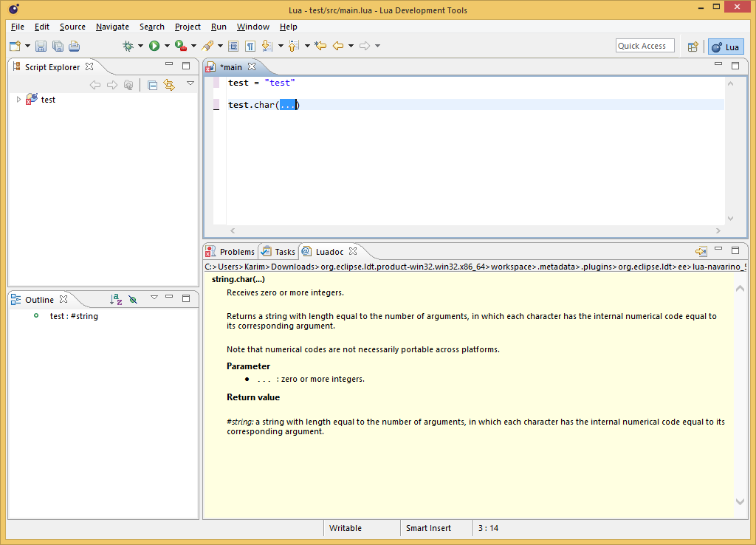
Task: Close the Script Explorer view tab
Action: click(89, 66)
